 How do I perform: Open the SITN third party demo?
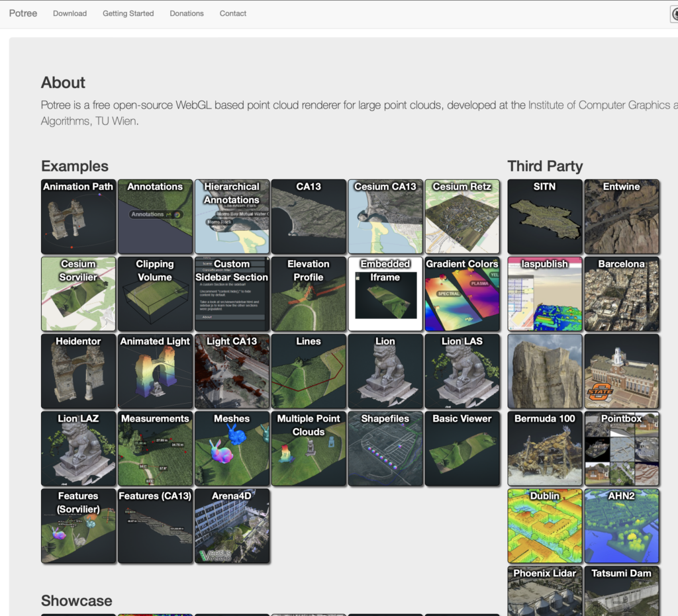545,216
